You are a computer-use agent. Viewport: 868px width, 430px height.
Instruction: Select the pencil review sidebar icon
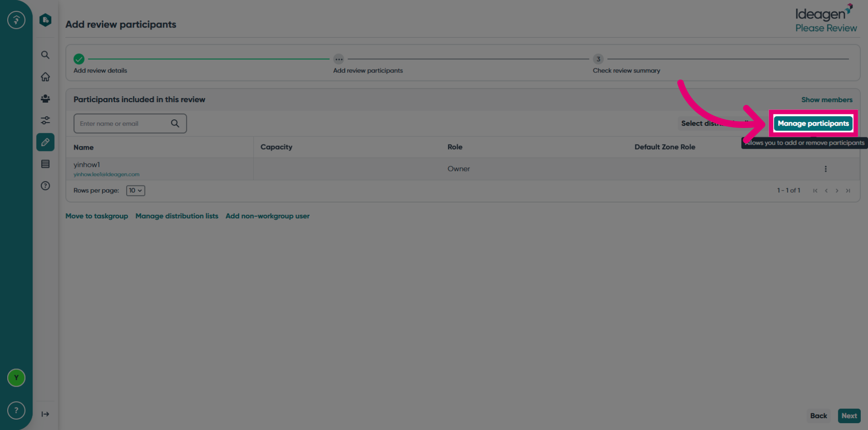(x=45, y=142)
